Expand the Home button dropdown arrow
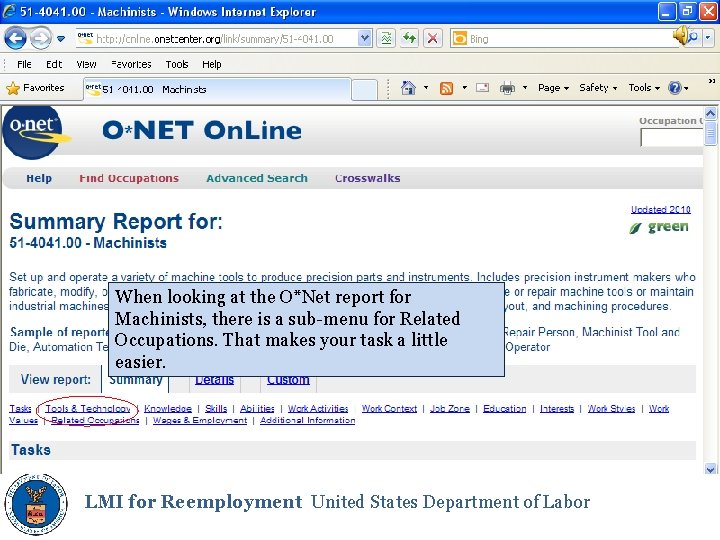The width and height of the screenshot is (720, 540). 426,88
